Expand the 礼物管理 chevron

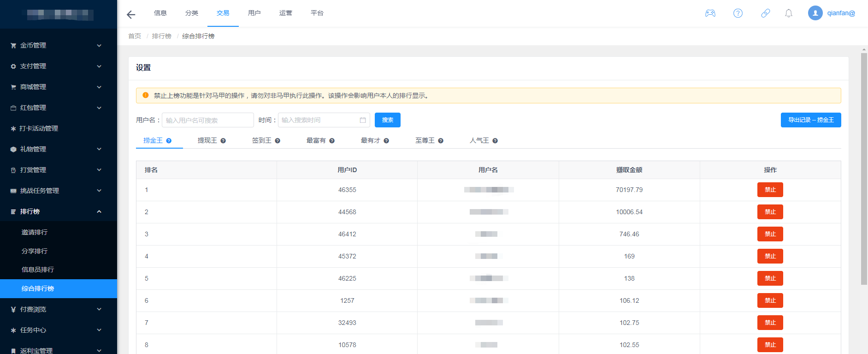coord(99,150)
